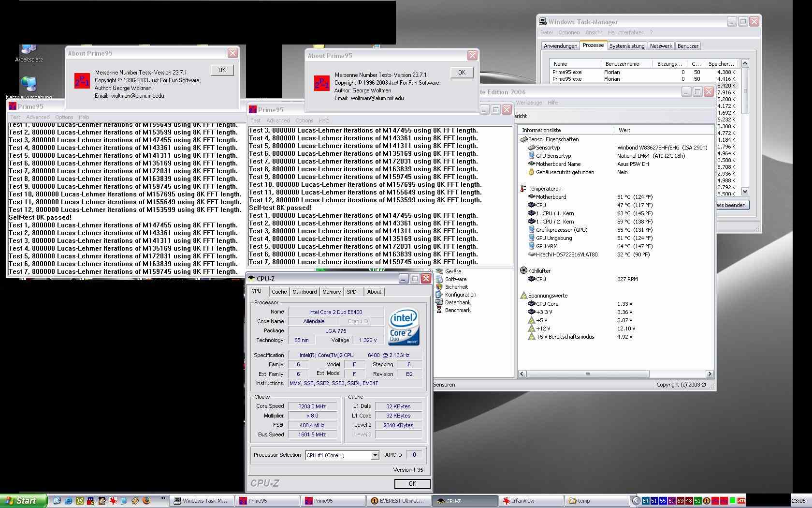Open the About tab in CPU-Z
Screen dimensions: 812x508
(374, 292)
